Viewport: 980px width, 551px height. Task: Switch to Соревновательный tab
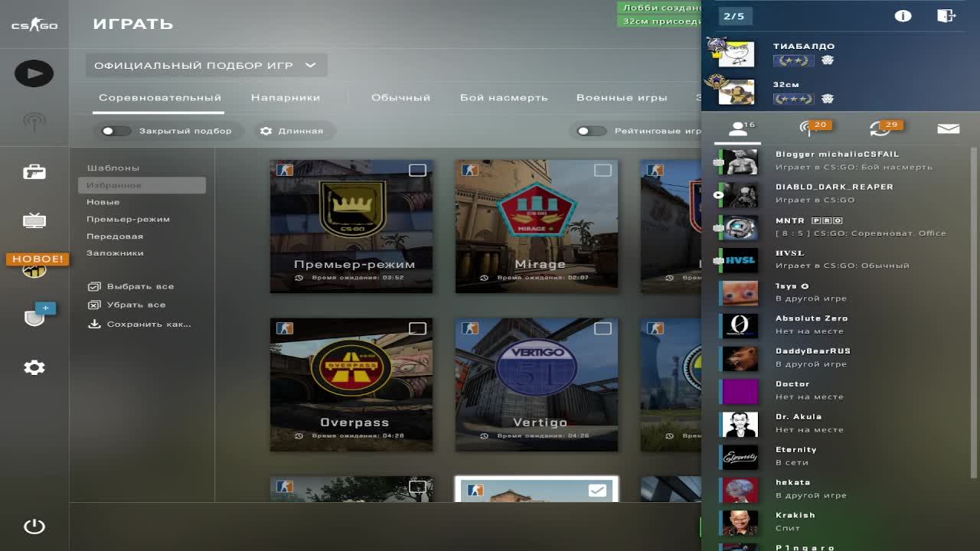point(160,97)
